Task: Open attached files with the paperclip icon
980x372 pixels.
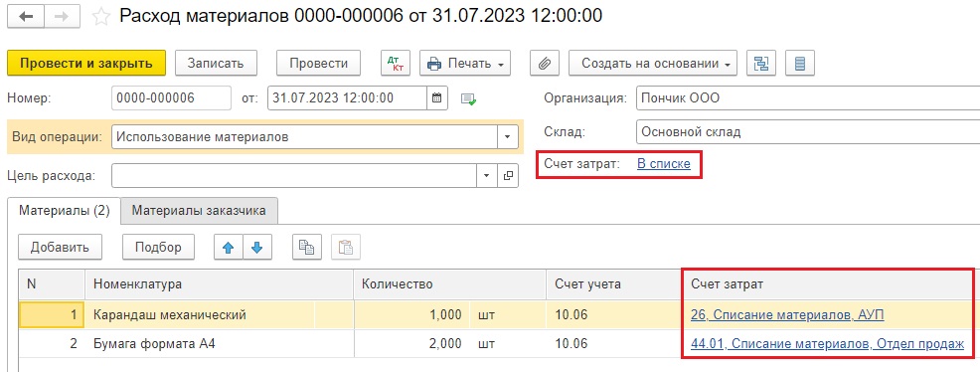Action: click(544, 63)
